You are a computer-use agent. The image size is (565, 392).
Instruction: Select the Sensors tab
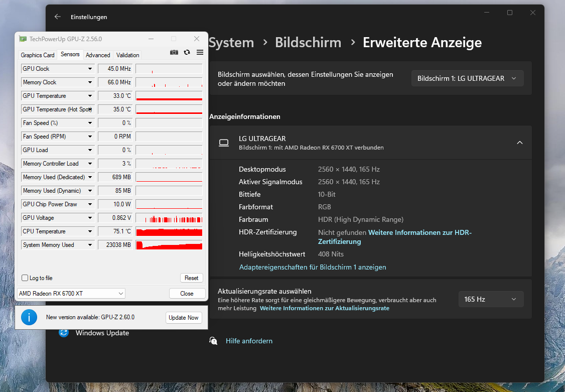pyautogui.click(x=70, y=54)
